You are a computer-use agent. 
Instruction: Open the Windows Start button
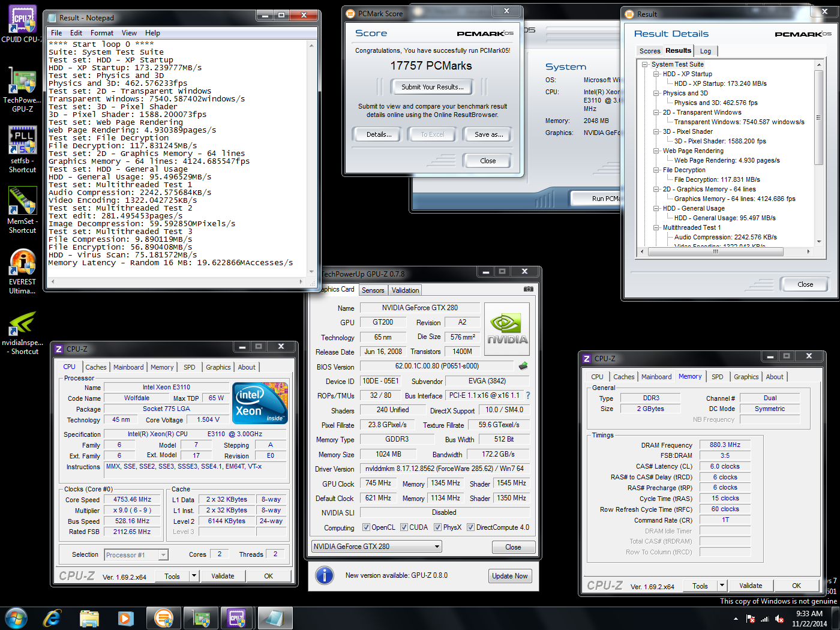click(16, 618)
